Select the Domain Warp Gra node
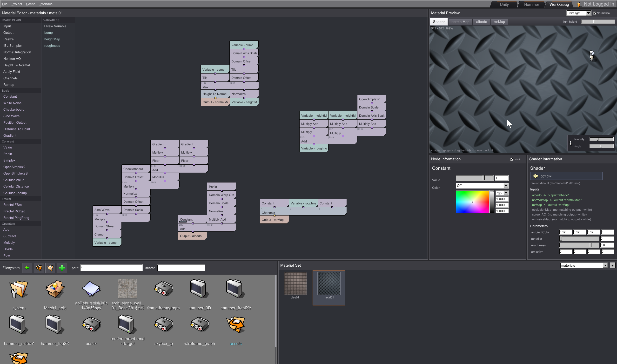 coord(221,195)
